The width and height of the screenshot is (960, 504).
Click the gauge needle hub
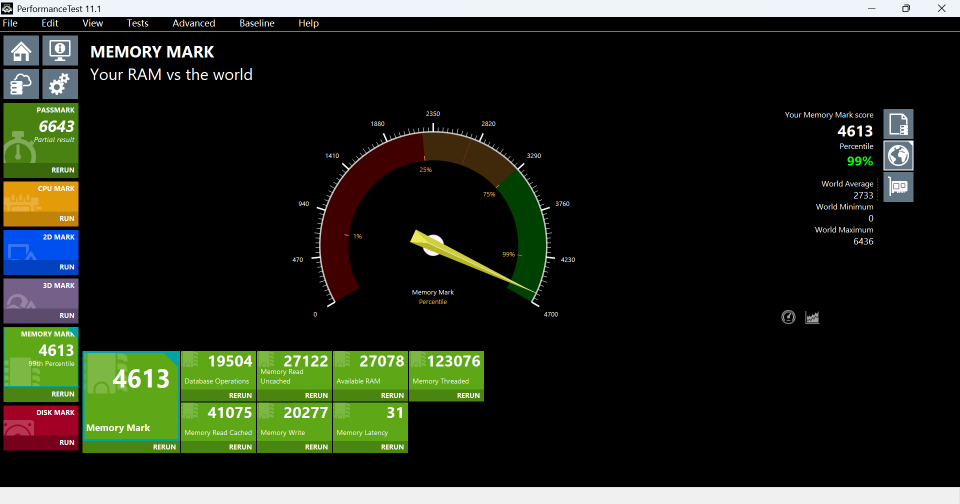(x=433, y=245)
